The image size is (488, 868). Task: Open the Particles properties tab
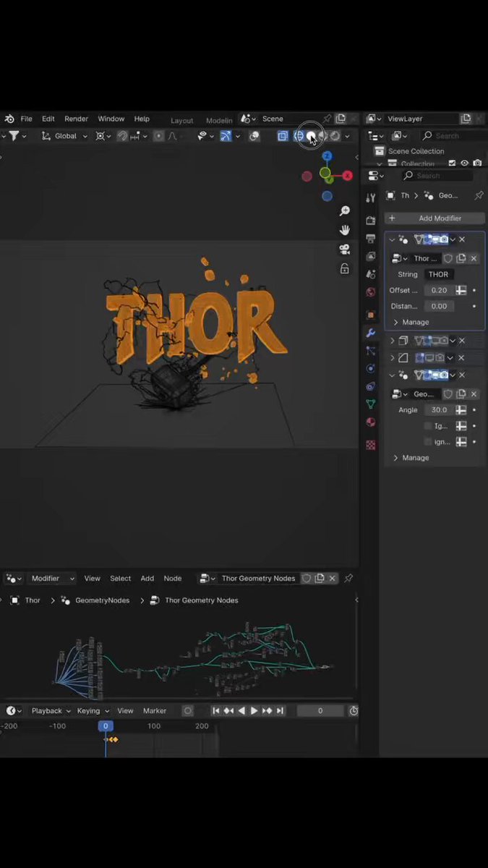point(371,351)
